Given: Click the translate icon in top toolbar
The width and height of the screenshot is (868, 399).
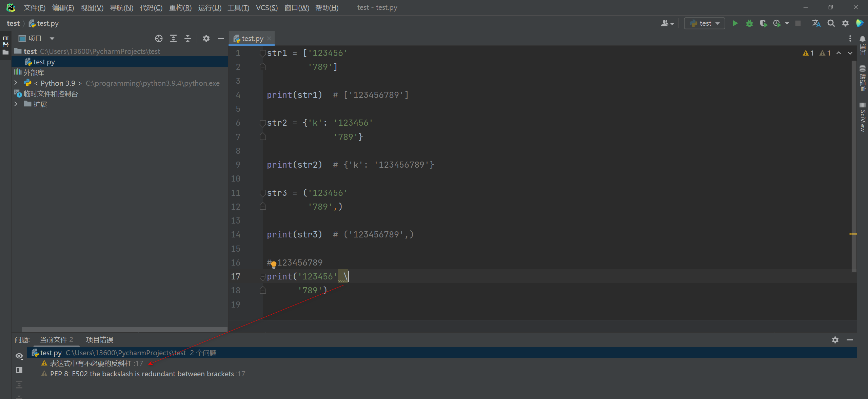Looking at the screenshot, I should 816,23.
